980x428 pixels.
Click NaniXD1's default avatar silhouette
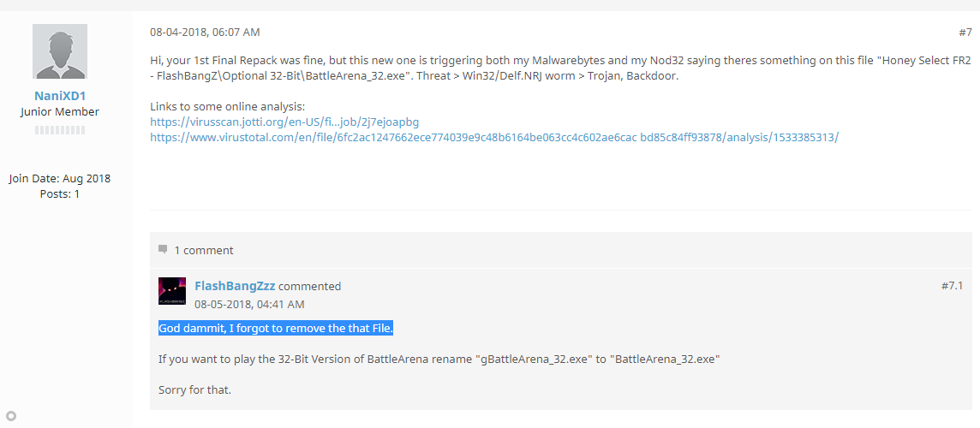pos(60,51)
